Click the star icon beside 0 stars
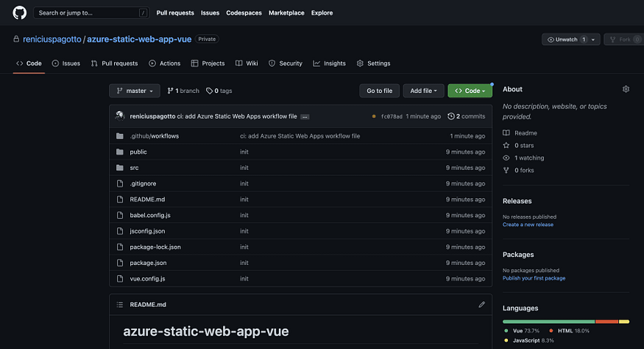Screen dimensions: 644x349 (506, 145)
